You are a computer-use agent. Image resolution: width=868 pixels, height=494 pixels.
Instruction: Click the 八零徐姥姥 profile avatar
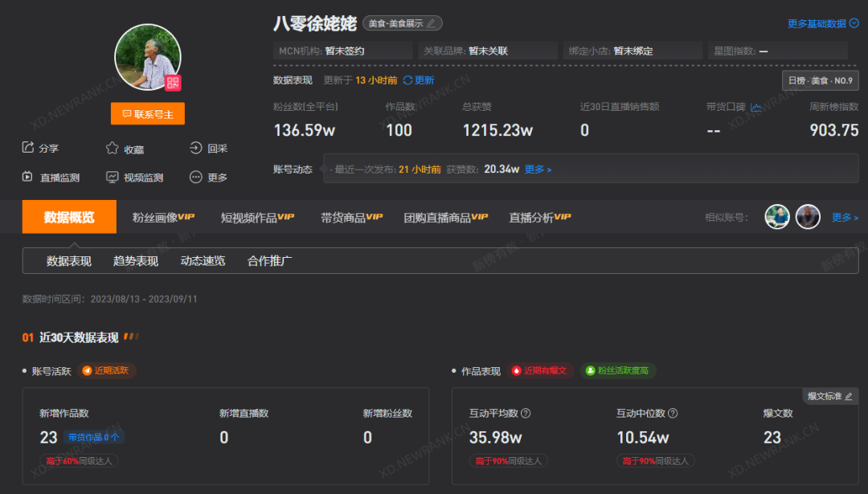[x=147, y=57]
